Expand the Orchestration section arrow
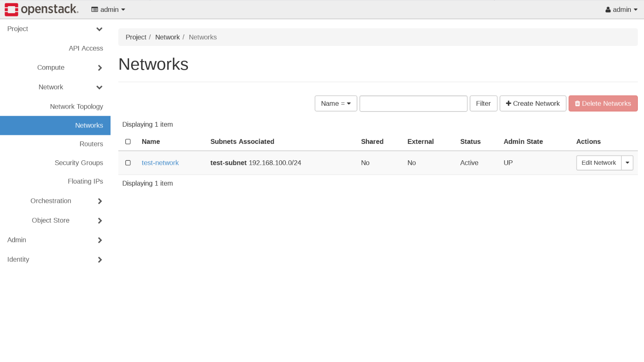The height and width of the screenshot is (362, 644). pyautogui.click(x=99, y=201)
